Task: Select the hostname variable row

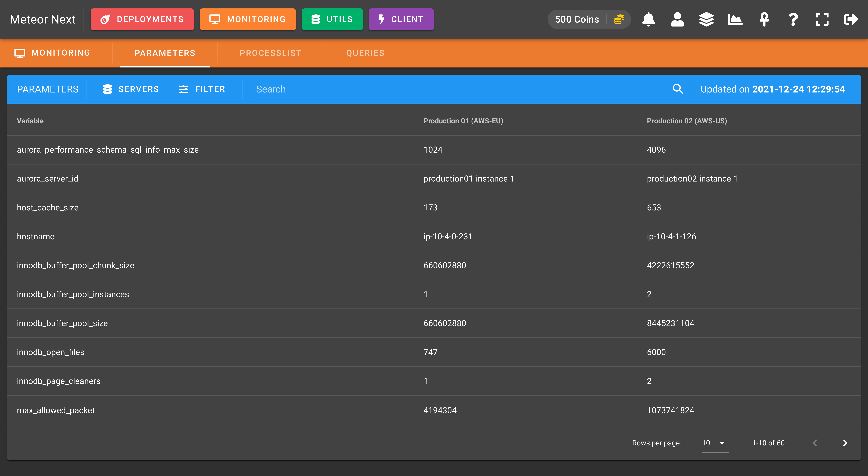Action: tap(434, 236)
